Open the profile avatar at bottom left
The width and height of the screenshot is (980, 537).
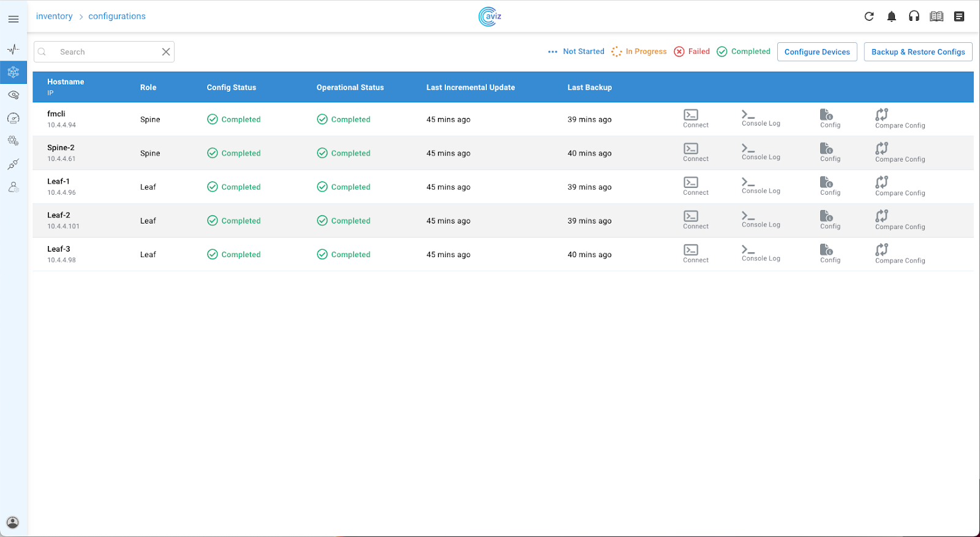pos(13,522)
